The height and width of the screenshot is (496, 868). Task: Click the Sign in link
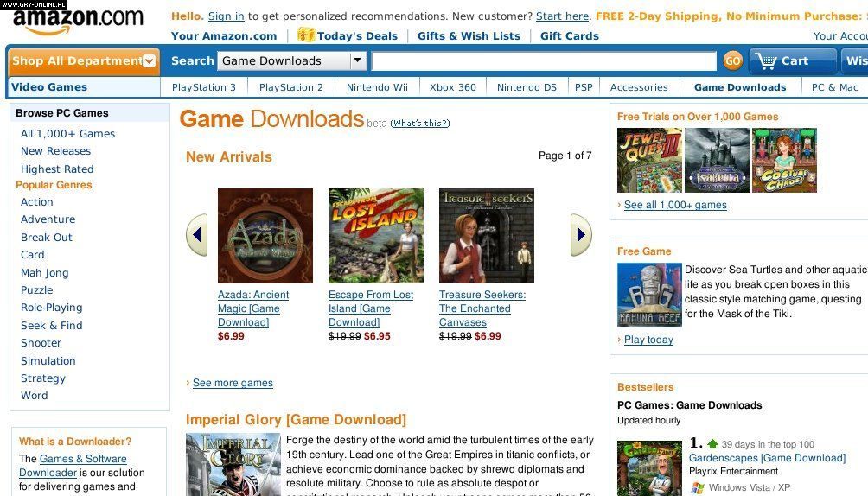(226, 16)
